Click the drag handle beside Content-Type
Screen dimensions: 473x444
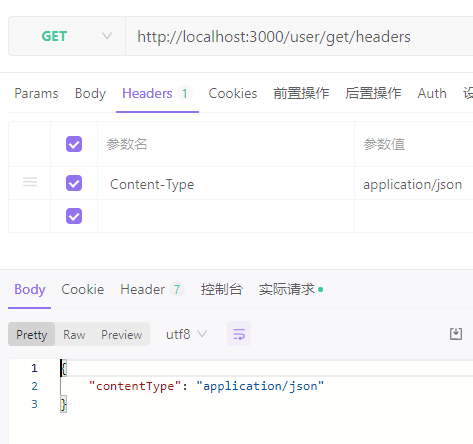(30, 182)
